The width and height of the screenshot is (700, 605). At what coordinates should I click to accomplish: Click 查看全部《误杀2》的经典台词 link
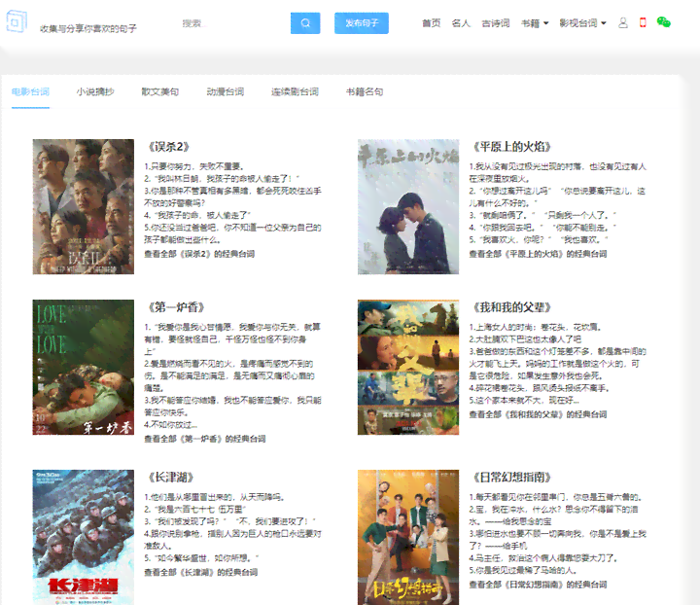199,254
